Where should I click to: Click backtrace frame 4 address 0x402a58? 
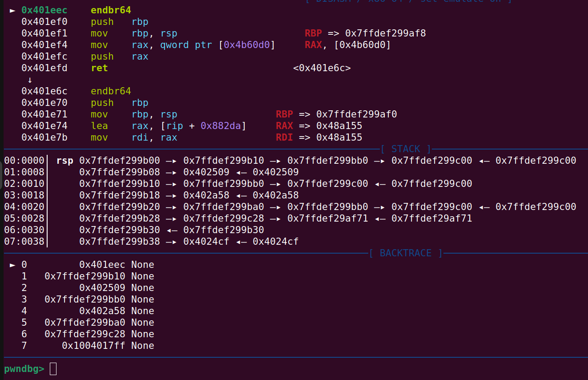tap(102, 311)
